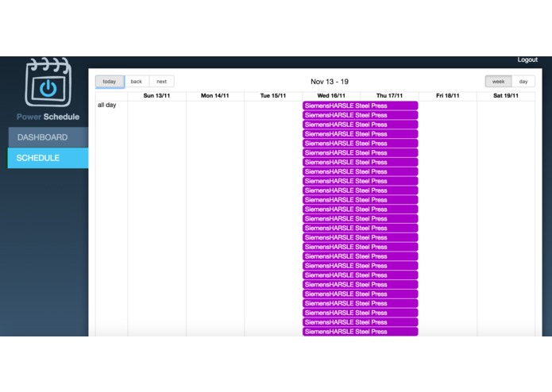Switch calendar to week view
Screen dimensions: 552x392
[x=498, y=82]
